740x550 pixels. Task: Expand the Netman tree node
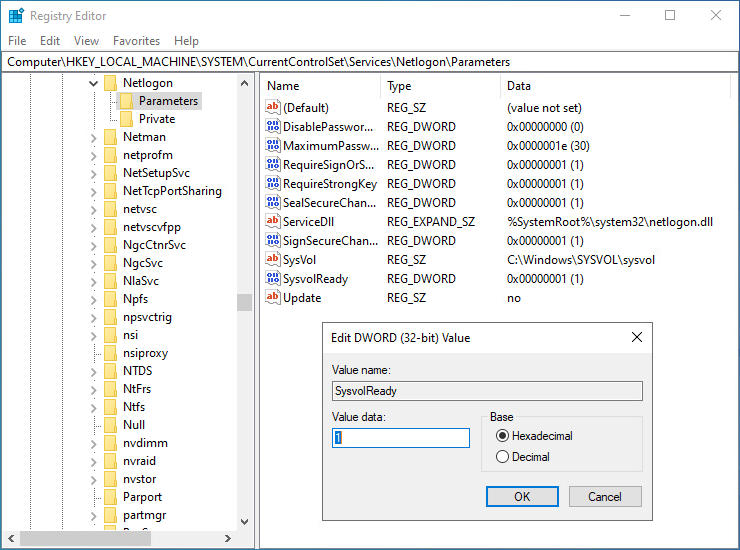94,137
